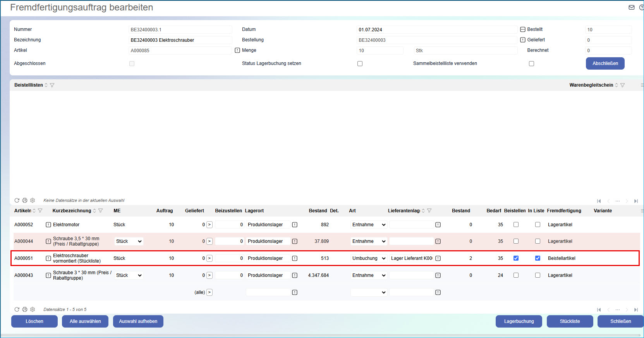Open the info icon next to Artikel field
644x338 pixels.
(x=237, y=50)
